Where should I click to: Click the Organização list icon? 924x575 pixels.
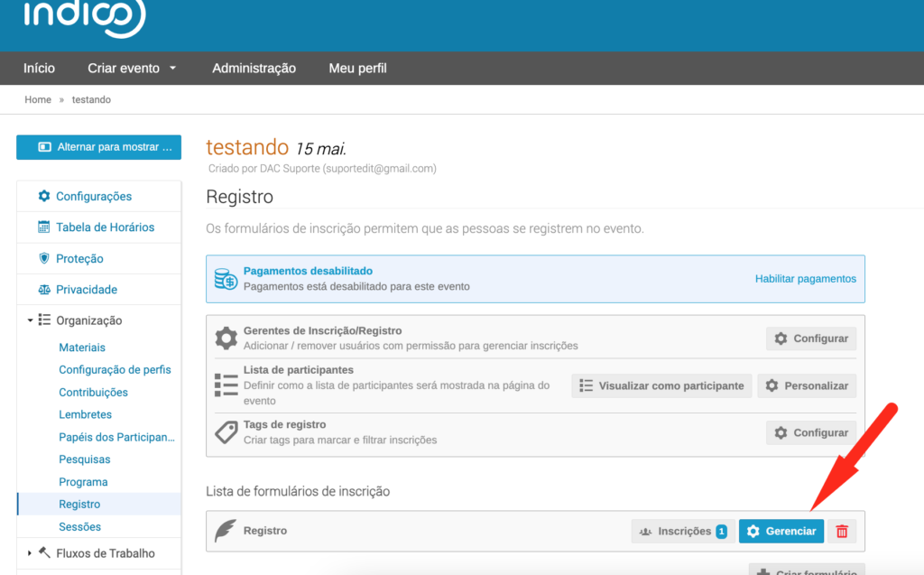44,320
